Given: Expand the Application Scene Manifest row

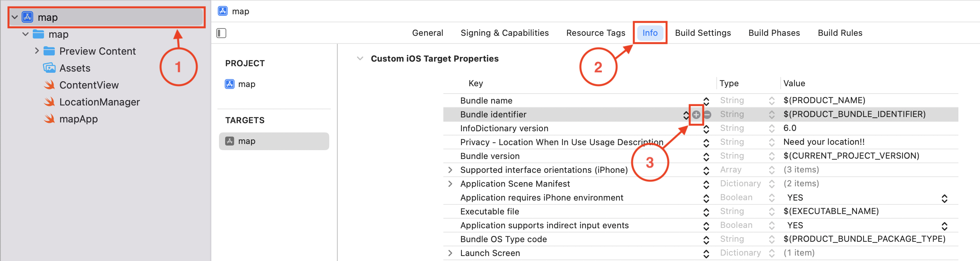Looking at the screenshot, I should (x=450, y=184).
